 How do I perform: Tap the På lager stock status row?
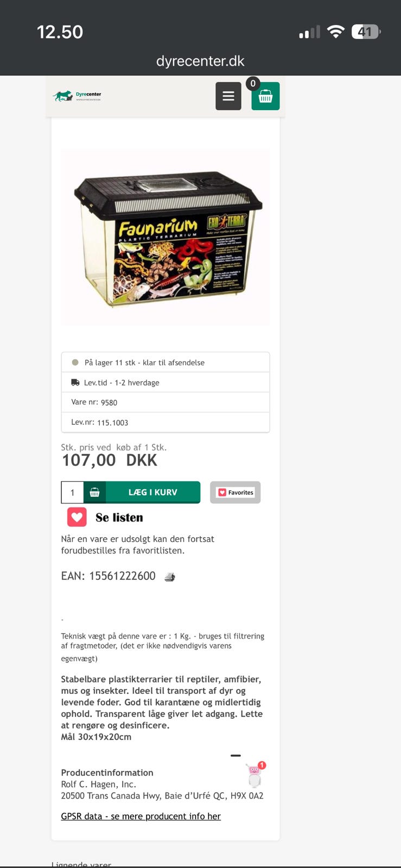coord(166,362)
